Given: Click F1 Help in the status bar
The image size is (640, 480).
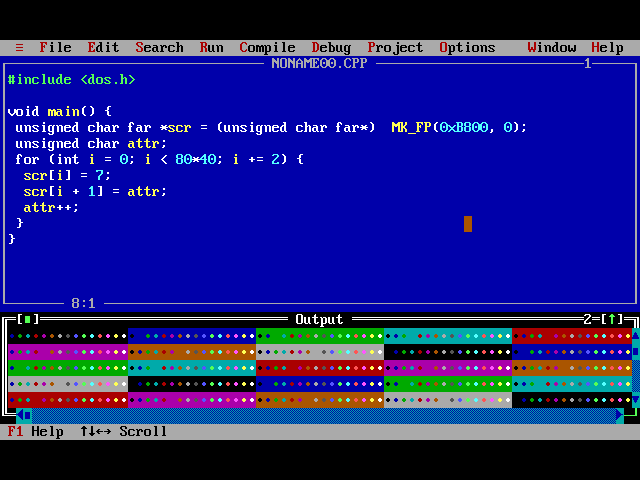Looking at the screenshot, I should coord(36,431).
